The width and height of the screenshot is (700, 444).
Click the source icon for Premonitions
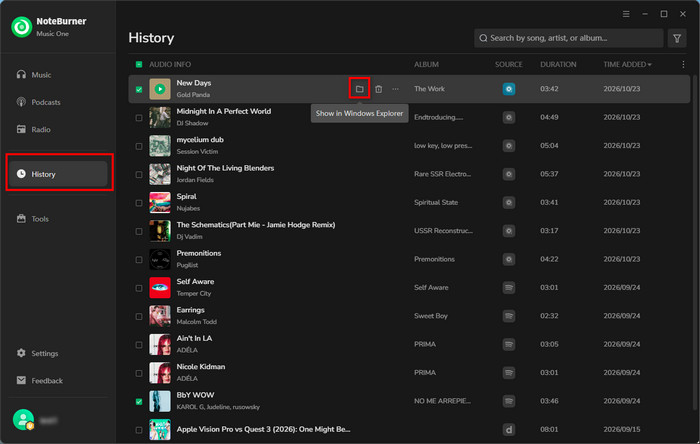508,259
